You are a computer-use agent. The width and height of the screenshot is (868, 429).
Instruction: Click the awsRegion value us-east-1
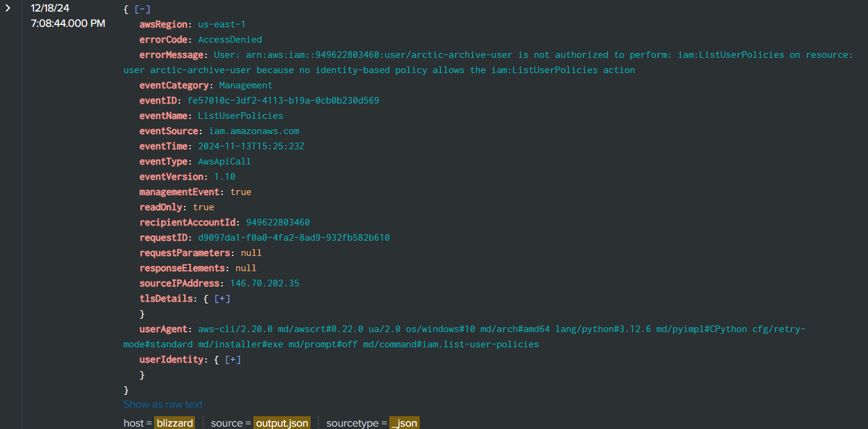tap(222, 24)
